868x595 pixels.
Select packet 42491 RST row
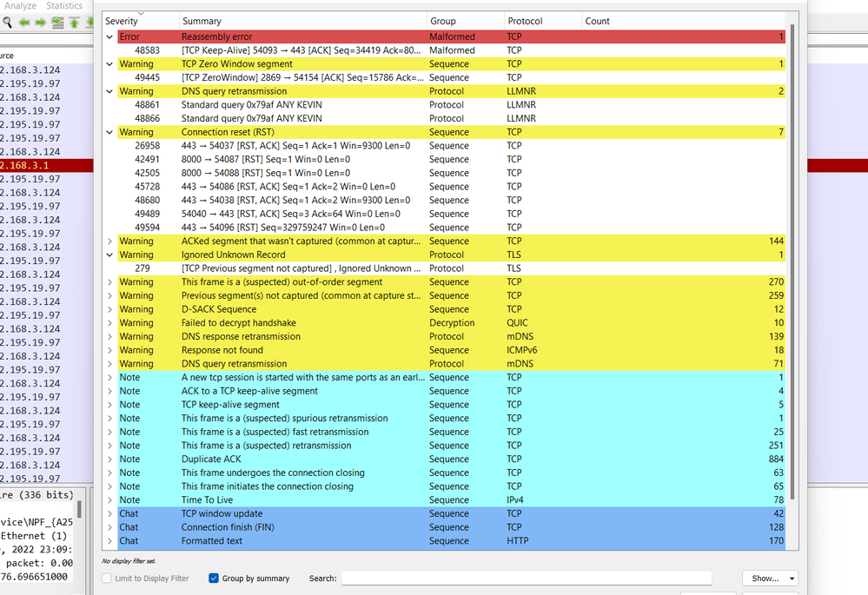point(451,160)
